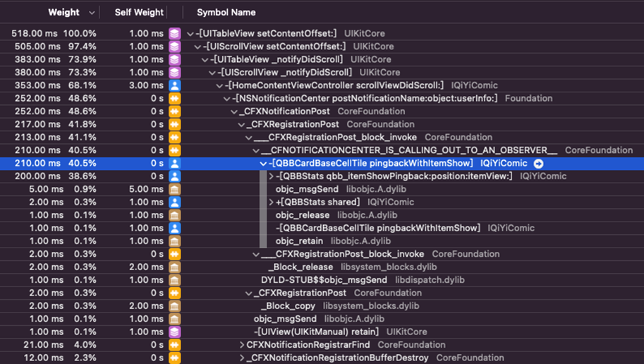
Task: Click icon on _CFXNotificationRegistrationBufferDestroy row
Action: click(174, 358)
